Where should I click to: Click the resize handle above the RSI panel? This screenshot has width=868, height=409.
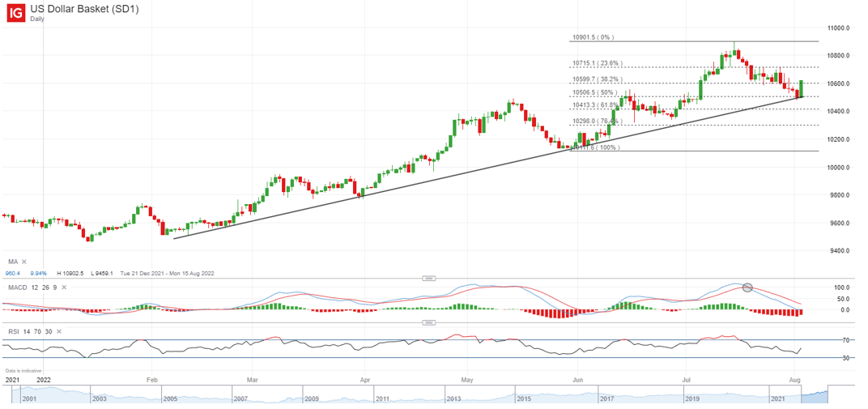point(428,322)
